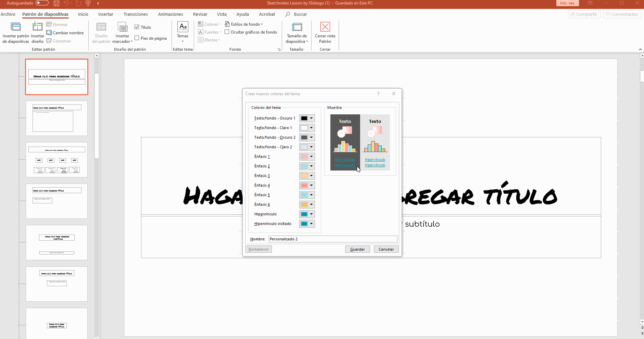Open Estilos de fondo menu
The image size is (644, 339).
(x=244, y=24)
